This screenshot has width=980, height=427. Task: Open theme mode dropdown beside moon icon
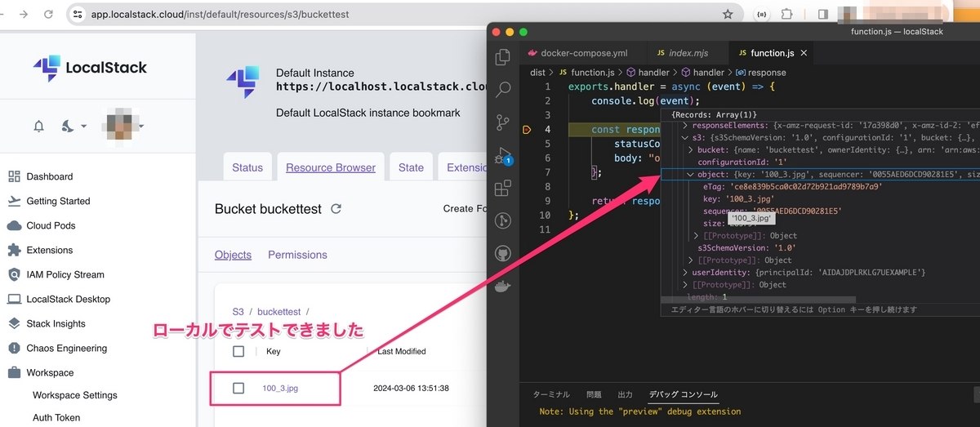pos(83,127)
